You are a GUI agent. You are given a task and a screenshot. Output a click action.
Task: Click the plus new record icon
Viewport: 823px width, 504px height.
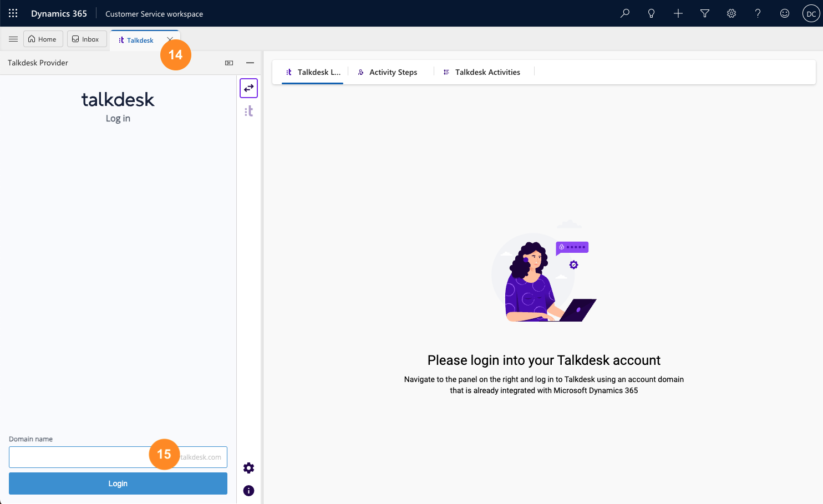click(x=678, y=13)
